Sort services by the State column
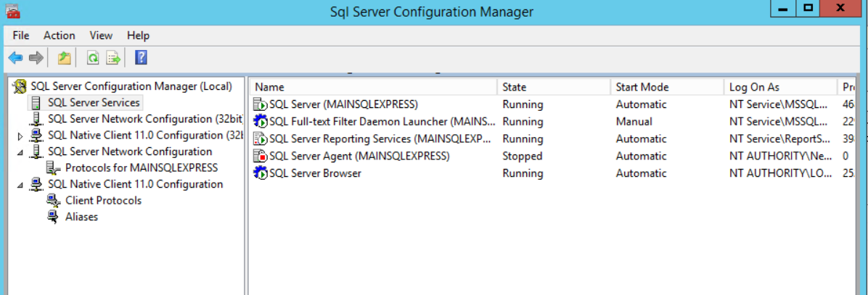Screen dimensions: 868x295 [x=554, y=87]
